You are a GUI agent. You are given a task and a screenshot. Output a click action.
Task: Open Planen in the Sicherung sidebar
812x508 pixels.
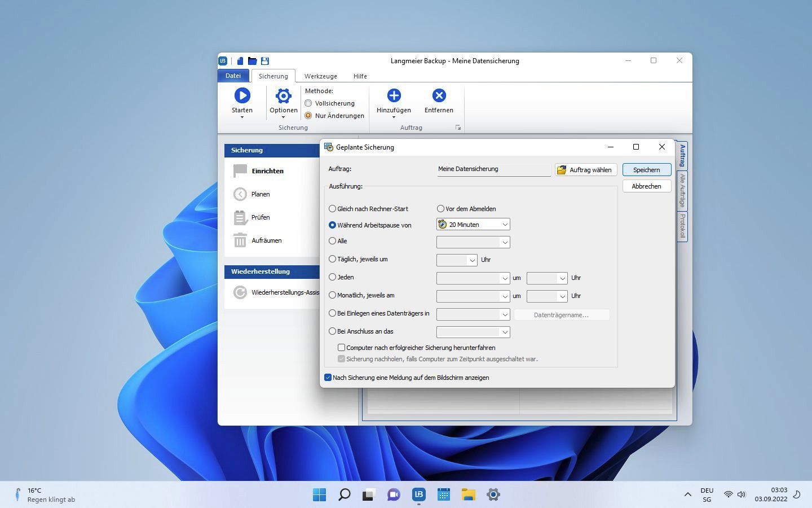[x=260, y=194]
